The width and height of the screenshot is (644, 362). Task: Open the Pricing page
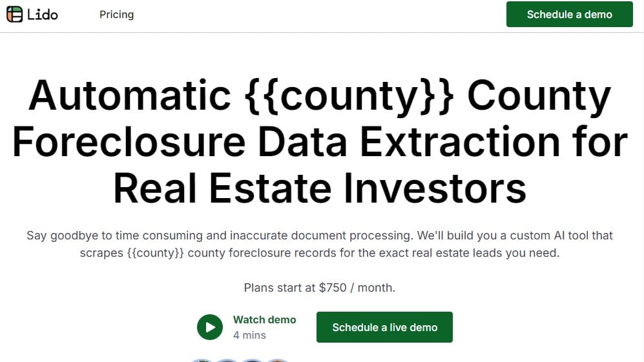pos(117,14)
